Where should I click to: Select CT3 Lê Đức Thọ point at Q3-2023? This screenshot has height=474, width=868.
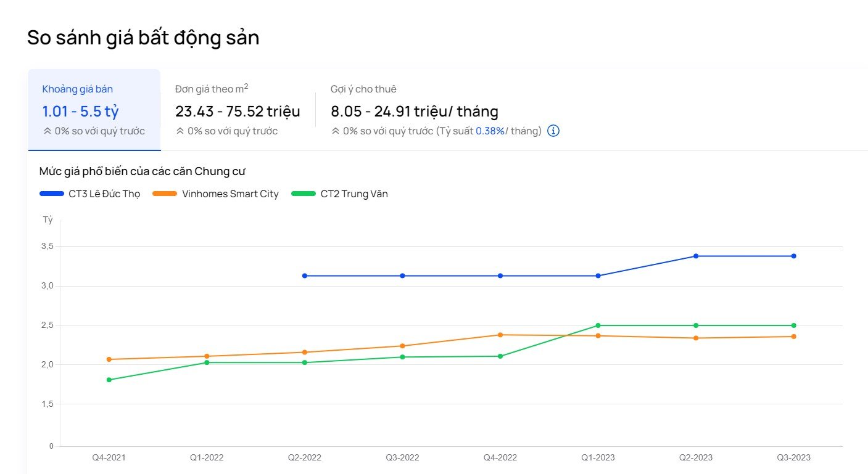[x=793, y=256]
